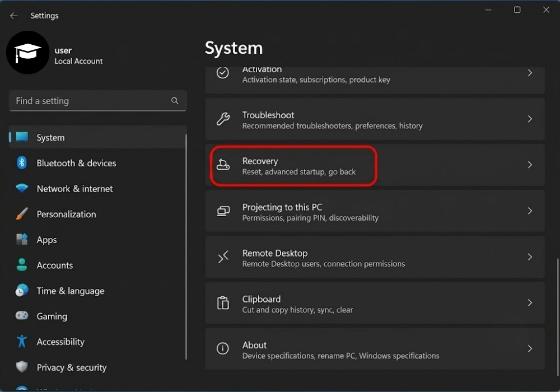Screen dimensions: 560x392
Task: Click the System page vertical scrollbar
Action: coord(557,317)
